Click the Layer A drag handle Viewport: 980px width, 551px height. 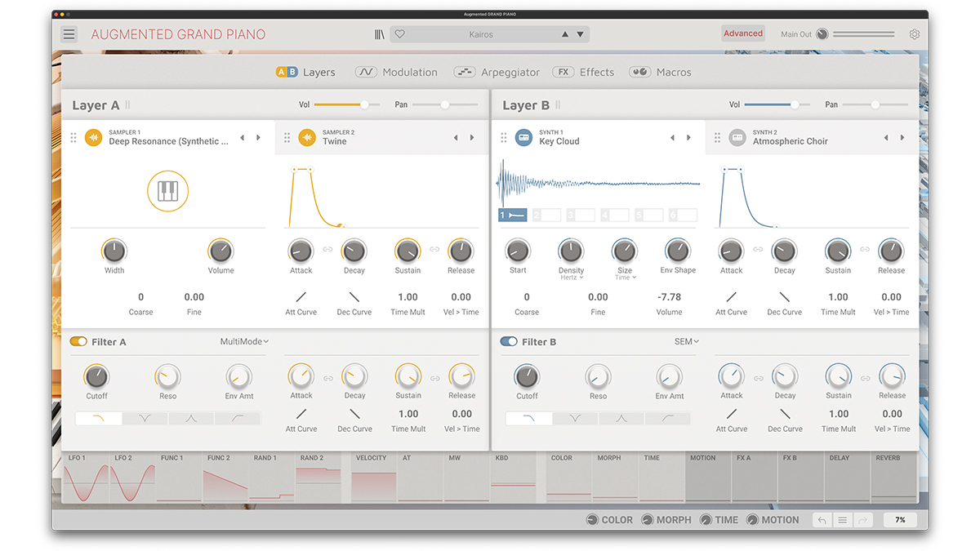click(x=127, y=105)
